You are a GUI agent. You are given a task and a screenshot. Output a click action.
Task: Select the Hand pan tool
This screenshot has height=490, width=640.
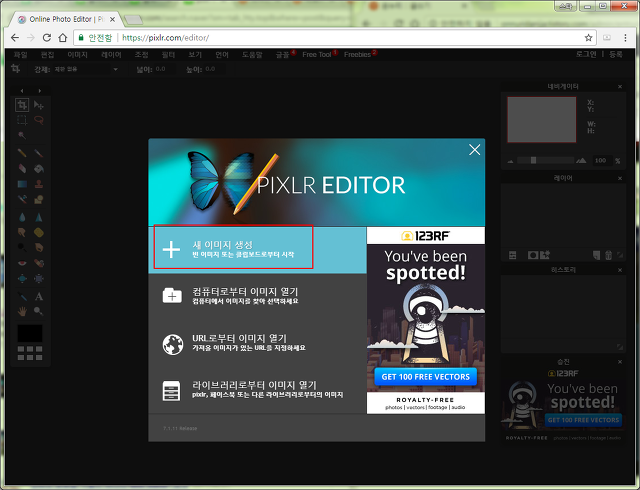tap(22, 311)
